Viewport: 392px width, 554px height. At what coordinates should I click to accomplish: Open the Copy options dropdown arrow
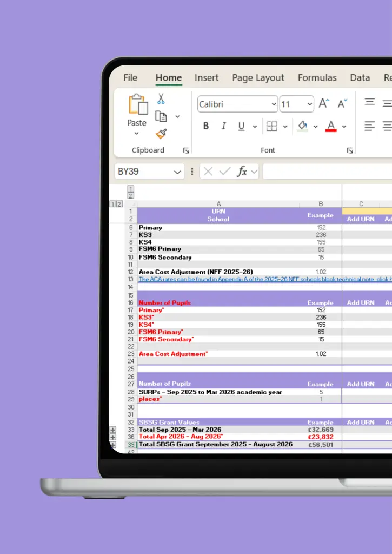(x=177, y=116)
